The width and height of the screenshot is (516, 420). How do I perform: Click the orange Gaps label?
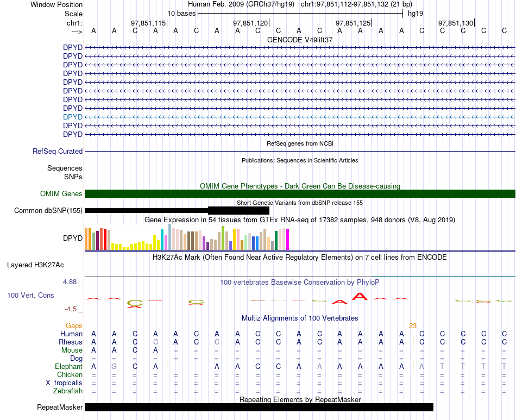tap(74, 325)
